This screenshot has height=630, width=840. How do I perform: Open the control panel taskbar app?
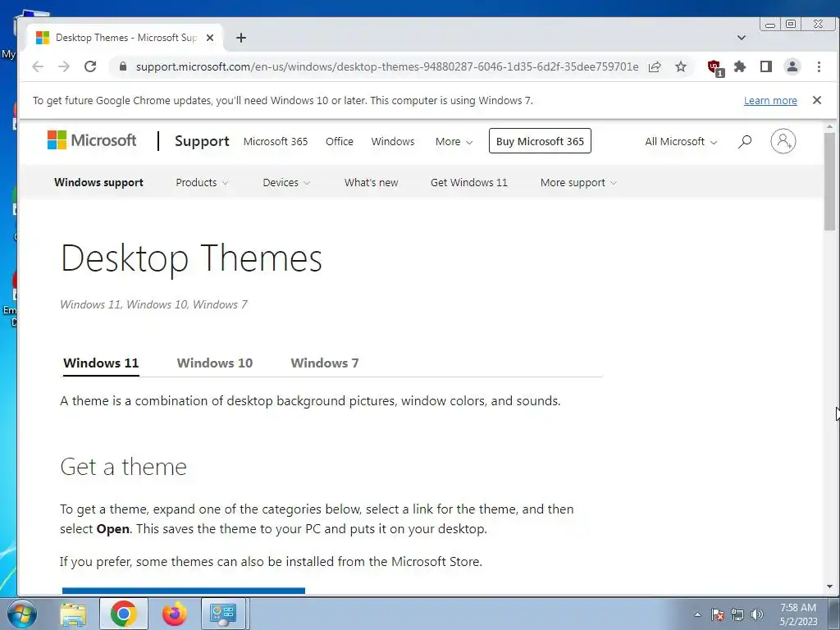pos(223,614)
